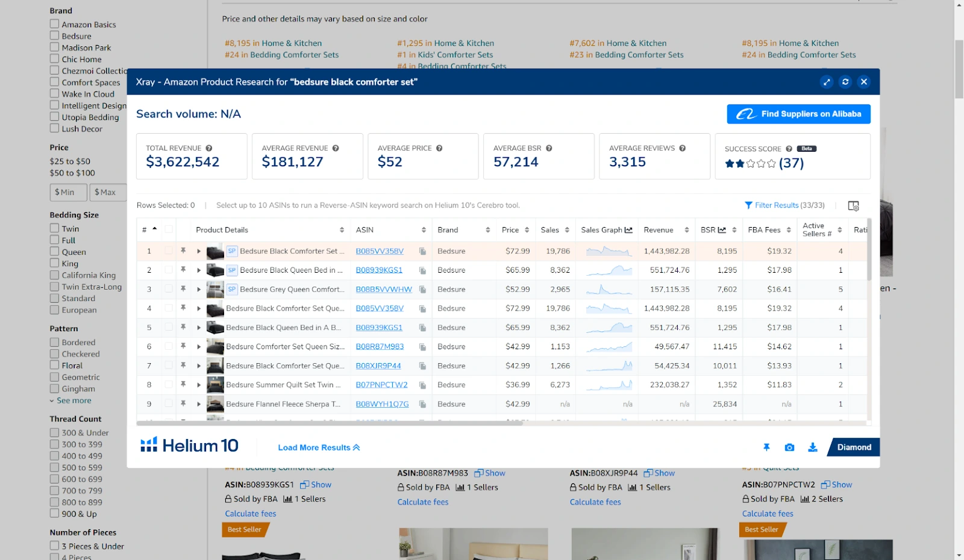This screenshot has height=560, width=964.
Task: Click Find Suppliers on Alibaba button
Action: (798, 114)
